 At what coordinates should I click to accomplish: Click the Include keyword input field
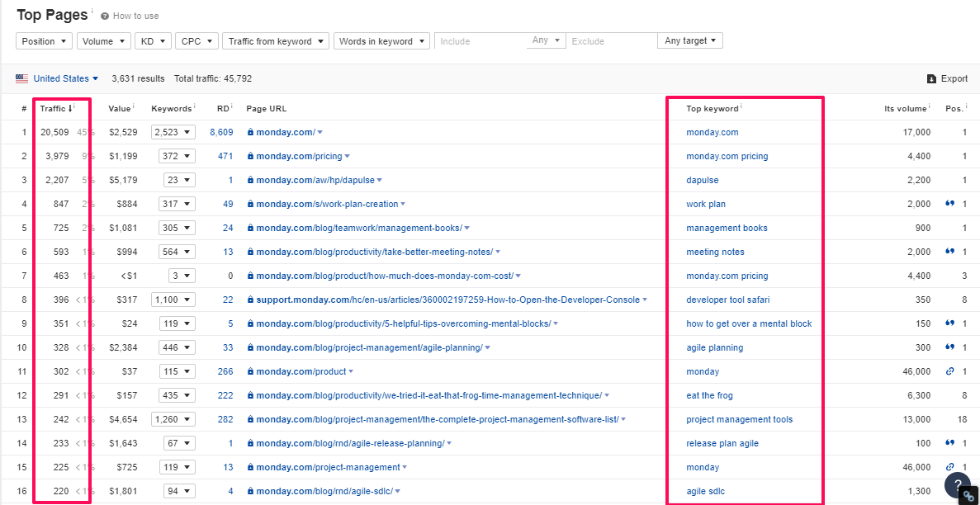click(481, 41)
